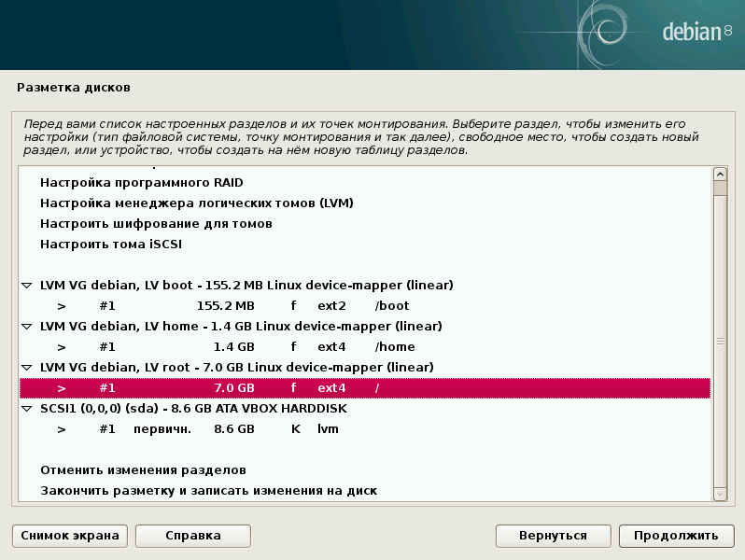Select the 7.0 GB ext4 root partition

233,387
